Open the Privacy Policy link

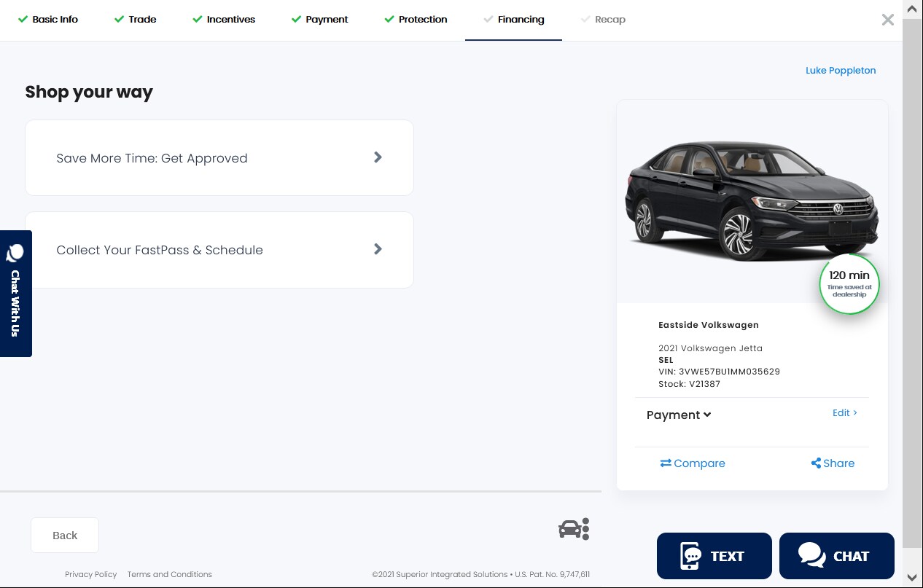90,574
